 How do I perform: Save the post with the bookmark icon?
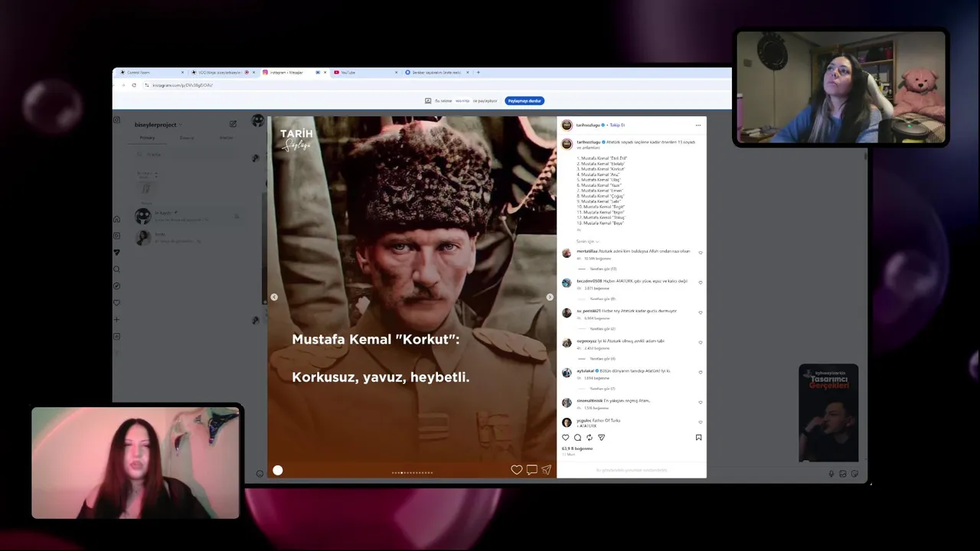pos(698,438)
